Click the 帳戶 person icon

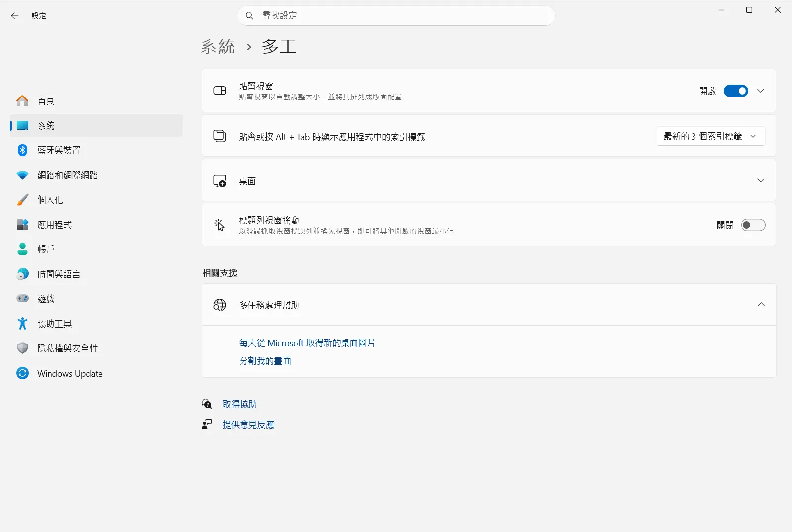click(22, 249)
